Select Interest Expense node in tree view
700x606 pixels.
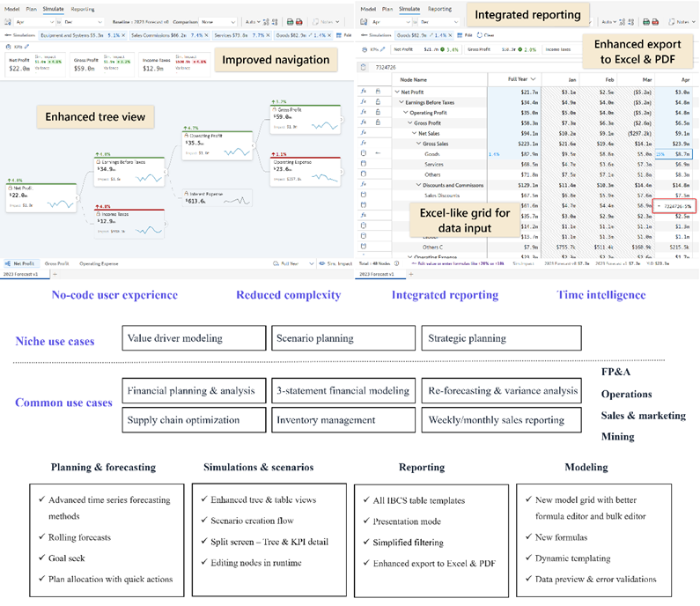click(217, 198)
